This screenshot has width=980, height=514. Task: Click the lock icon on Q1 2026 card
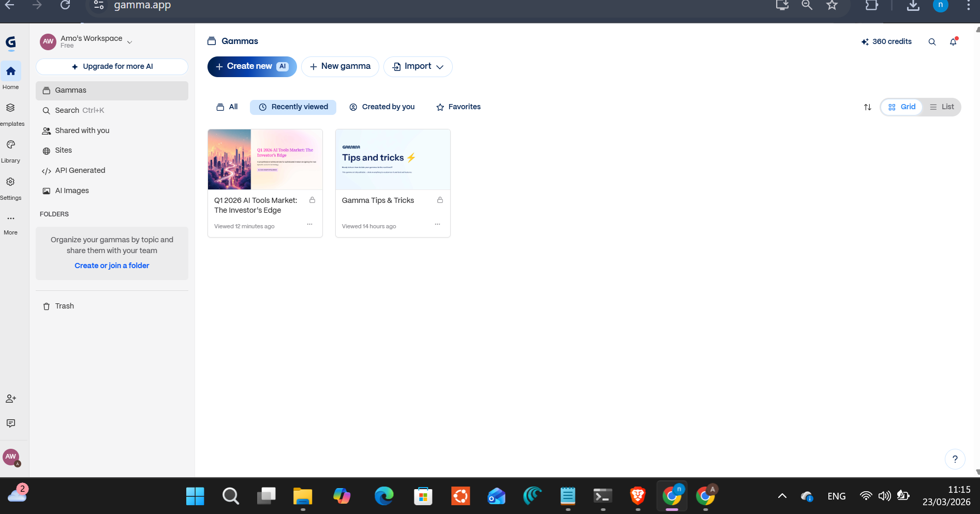(313, 200)
